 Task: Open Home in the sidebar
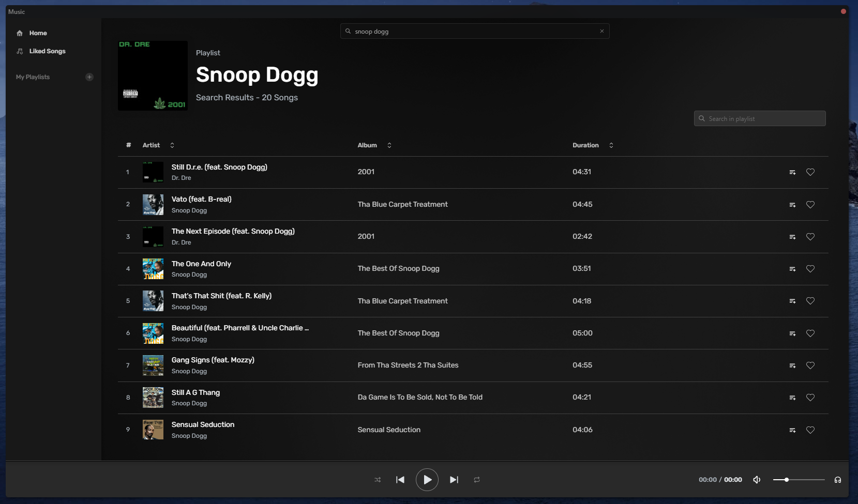38,33
